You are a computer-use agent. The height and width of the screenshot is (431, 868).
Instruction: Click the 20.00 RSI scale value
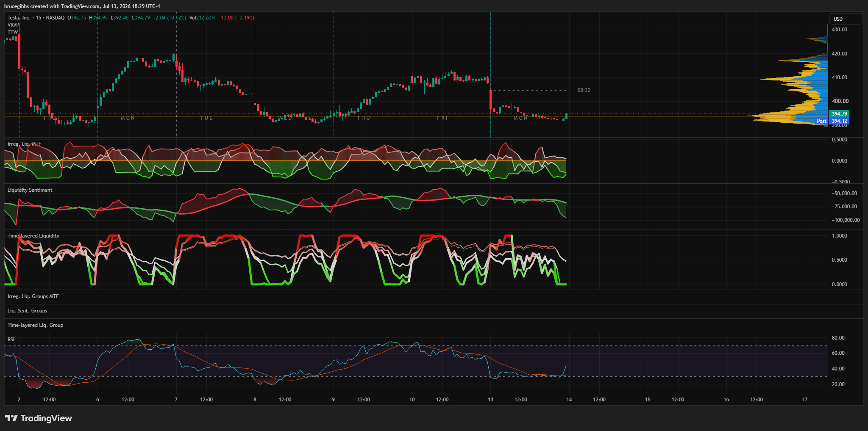838,384
